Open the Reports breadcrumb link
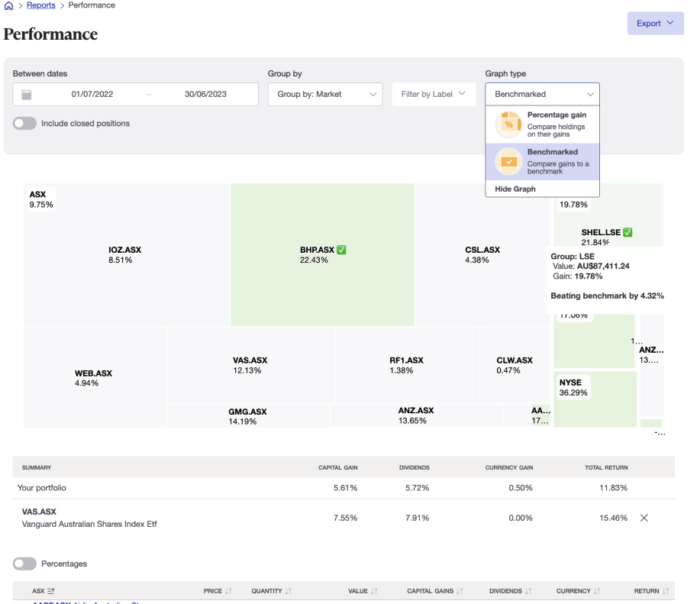 tap(40, 5)
